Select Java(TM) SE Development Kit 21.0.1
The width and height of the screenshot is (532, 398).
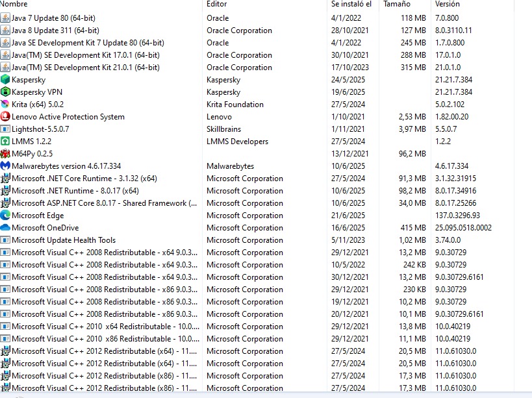click(257, 68)
